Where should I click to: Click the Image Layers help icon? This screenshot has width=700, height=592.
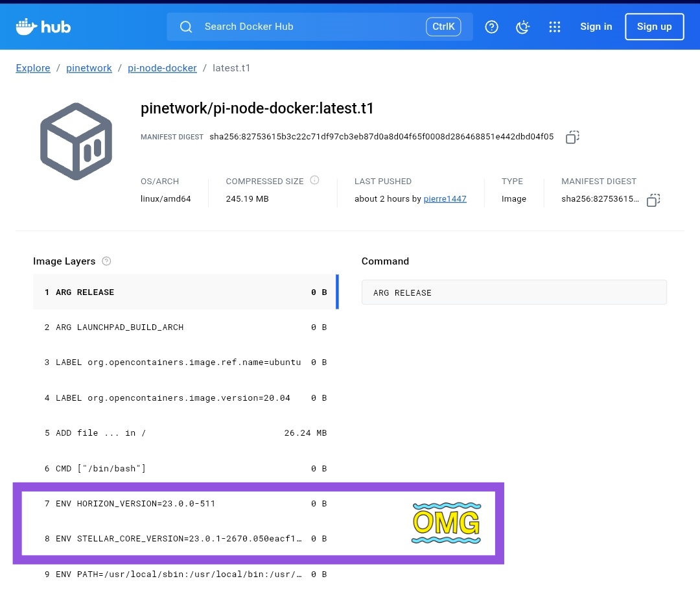pos(106,261)
